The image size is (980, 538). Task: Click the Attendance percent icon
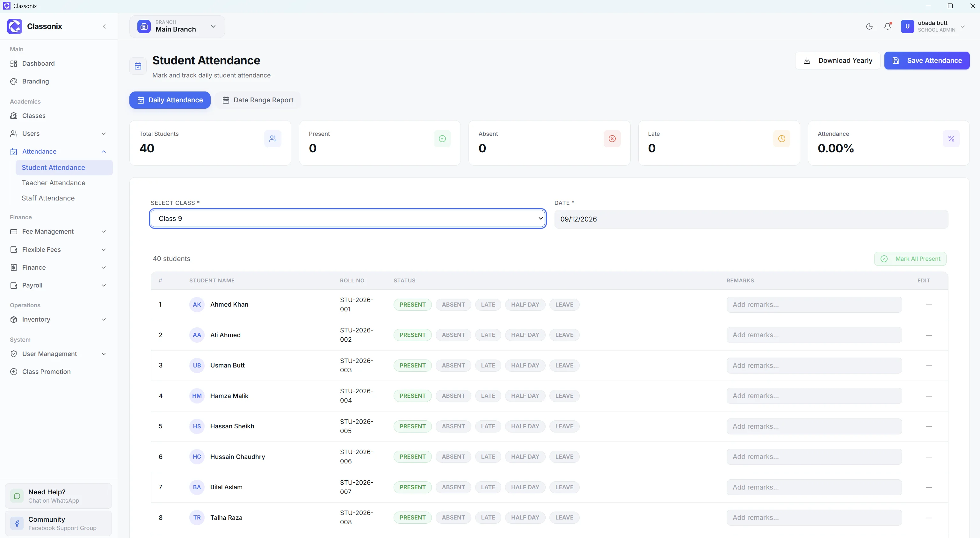tap(951, 139)
